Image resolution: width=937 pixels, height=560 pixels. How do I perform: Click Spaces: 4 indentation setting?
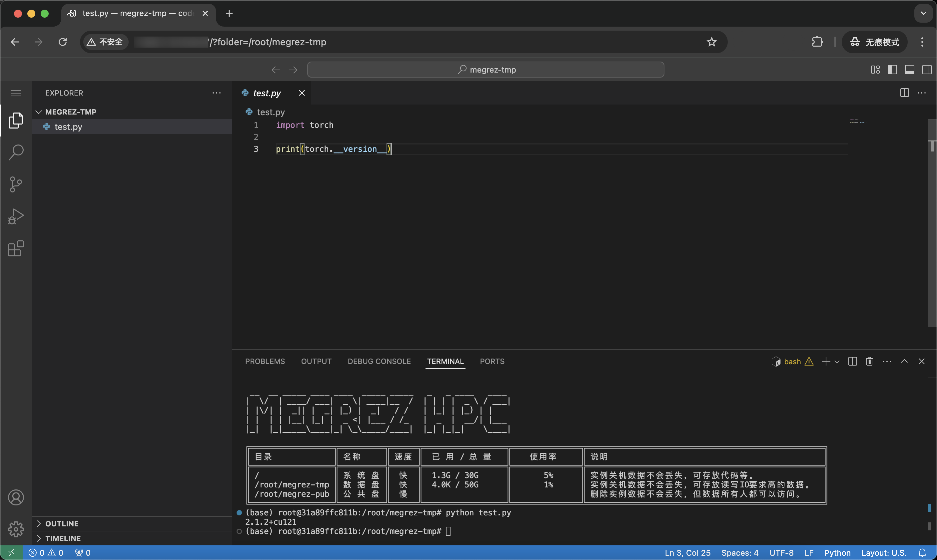coord(739,552)
